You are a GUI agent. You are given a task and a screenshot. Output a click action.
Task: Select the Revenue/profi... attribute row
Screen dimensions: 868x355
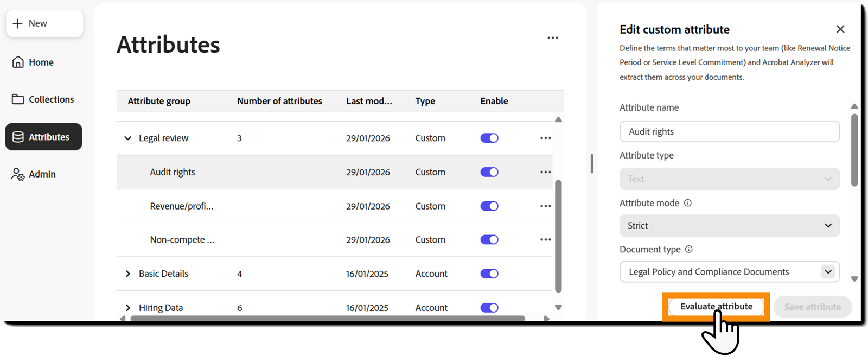tap(335, 206)
